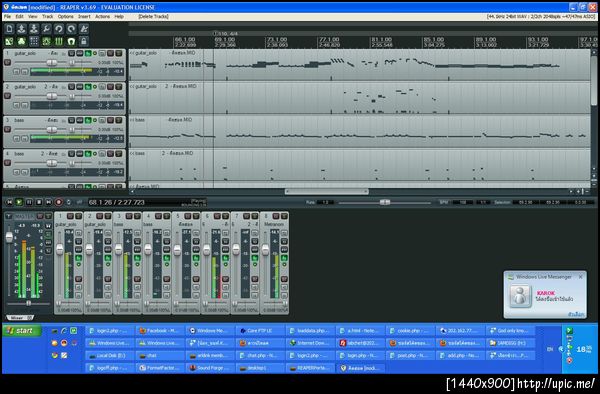This screenshot has width=600, height=394.
Task: Toggle snap via the magnet icon
Action: coord(71,41)
